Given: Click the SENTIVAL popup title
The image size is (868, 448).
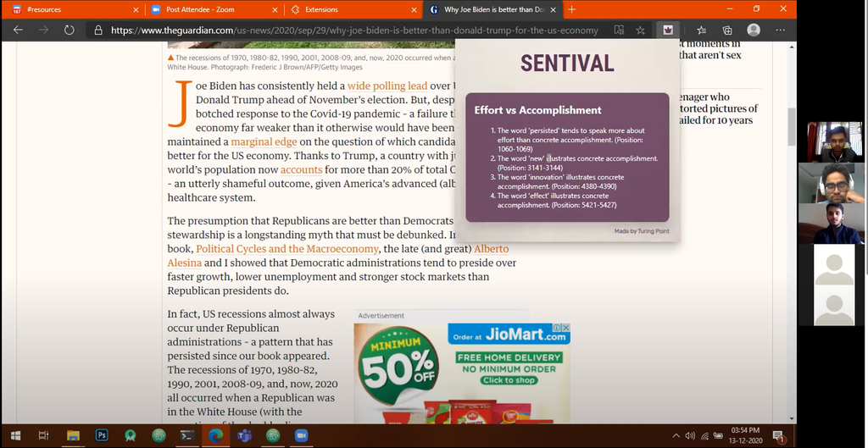Looking at the screenshot, I should (567, 64).
